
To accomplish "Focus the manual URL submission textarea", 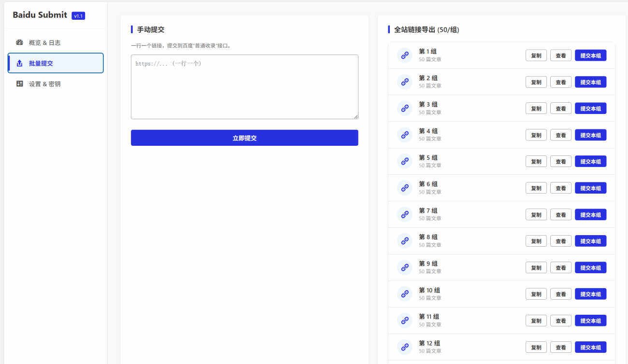I will click(244, 87).
